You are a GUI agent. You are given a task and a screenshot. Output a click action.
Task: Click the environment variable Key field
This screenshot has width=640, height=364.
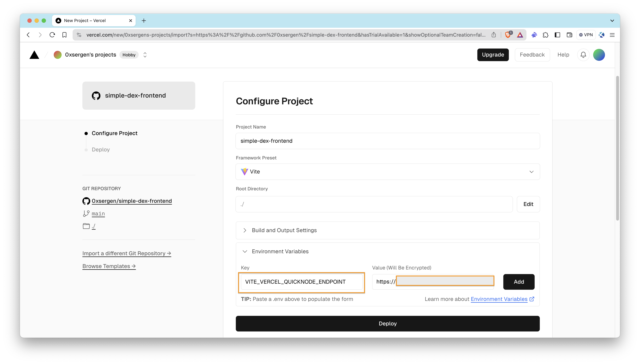pyautogui.click(x=302, y=282)
